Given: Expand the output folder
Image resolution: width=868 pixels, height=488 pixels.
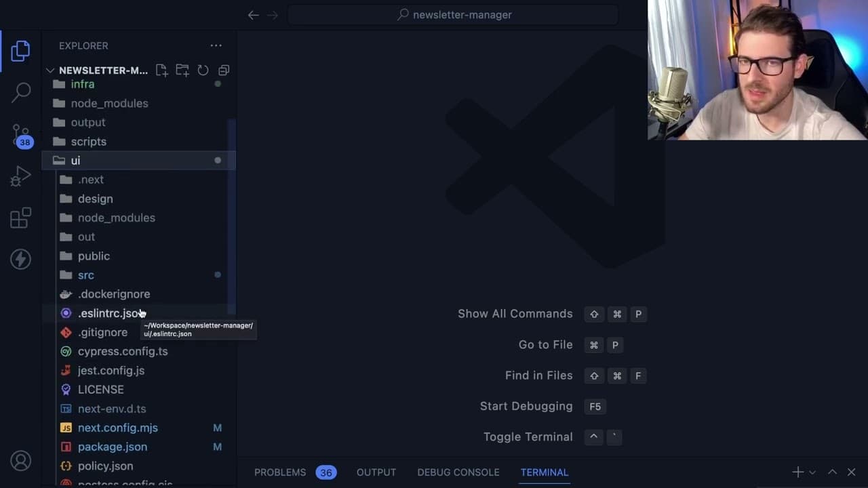Looking at the screenshot, I should 138,122.
